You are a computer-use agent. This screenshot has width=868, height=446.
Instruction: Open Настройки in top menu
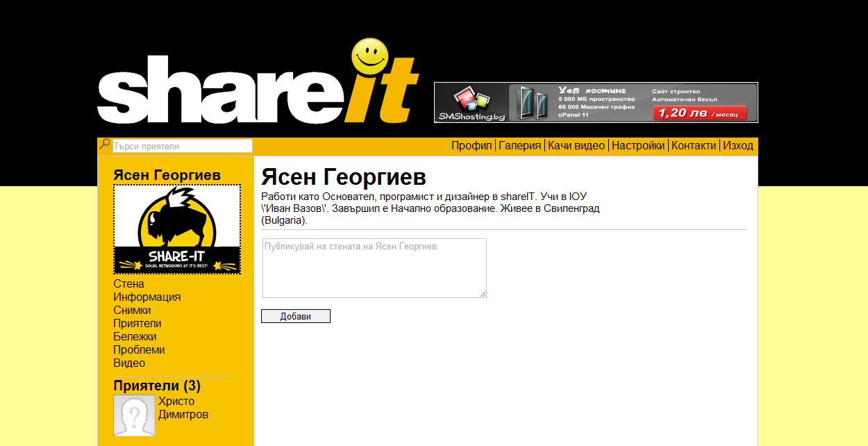click(x=638, y=146)
